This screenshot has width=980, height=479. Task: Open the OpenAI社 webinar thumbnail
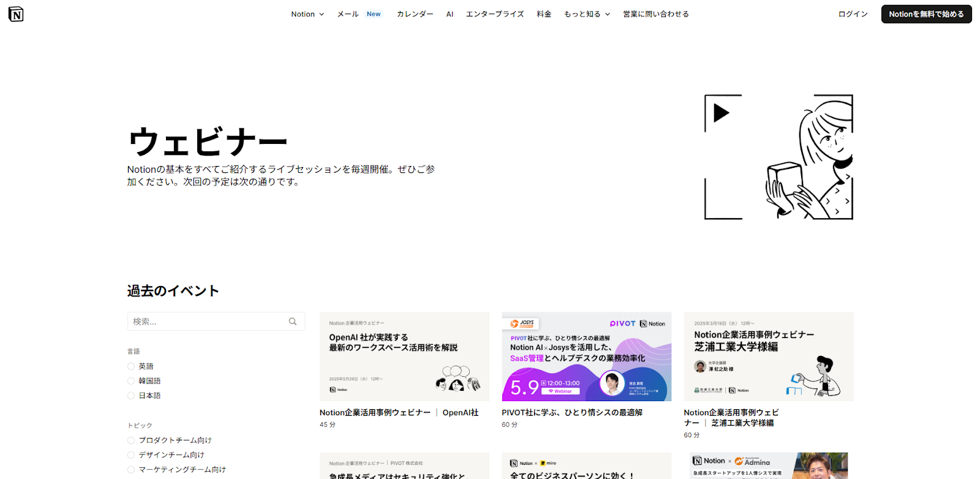(404, 356)
